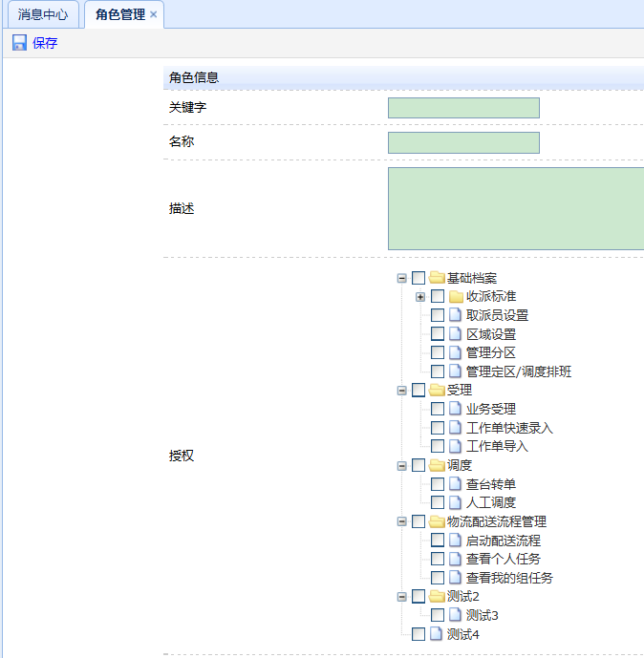This screenshot has height=658, width=644.
Task: Collapse the 测试2 tree node
Action: [401, 597]
